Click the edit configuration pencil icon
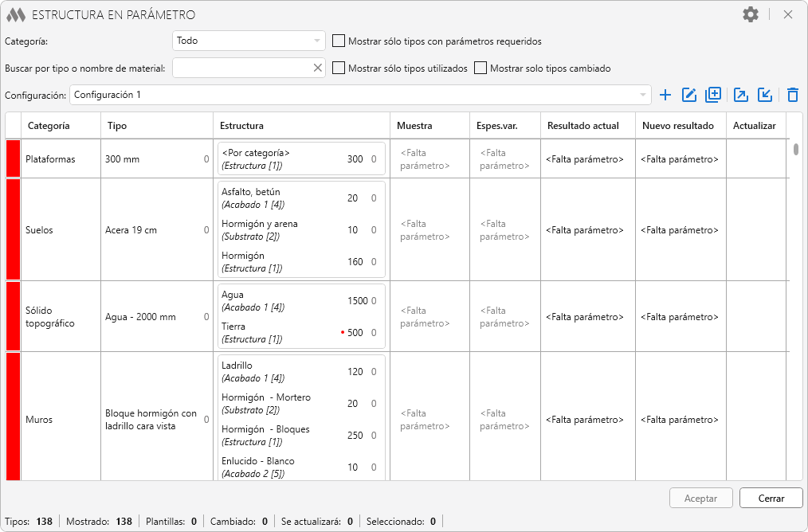This screenshot has height=532, width=808. 689,95
